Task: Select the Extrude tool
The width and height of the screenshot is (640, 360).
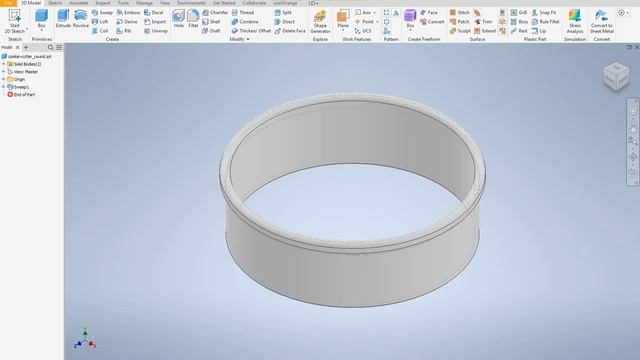Action: [x=63, y=19]
